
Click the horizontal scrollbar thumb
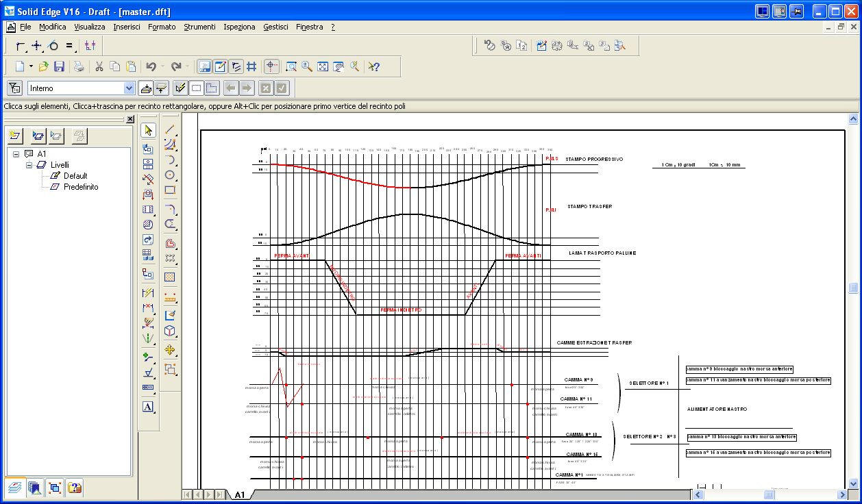tap(769, 494)
